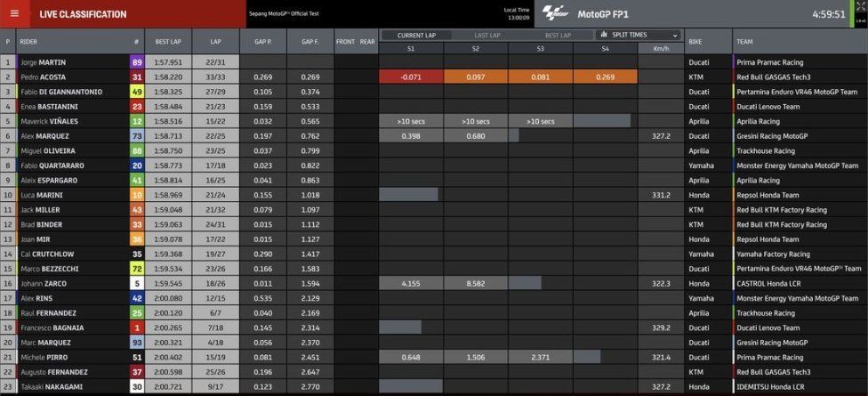The image size is (868, 396).
Task: Click Bagnaia's number 1 badge
Action: [137, 327]
